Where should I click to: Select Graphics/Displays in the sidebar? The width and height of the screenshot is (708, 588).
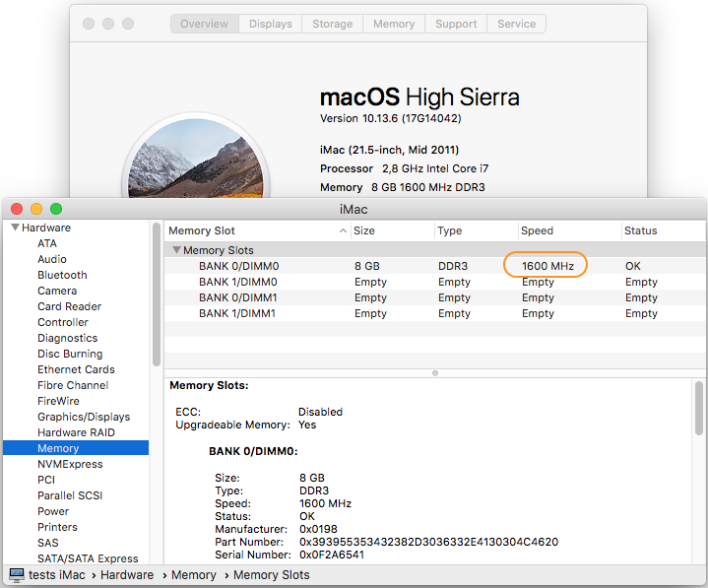pos(84,417)
